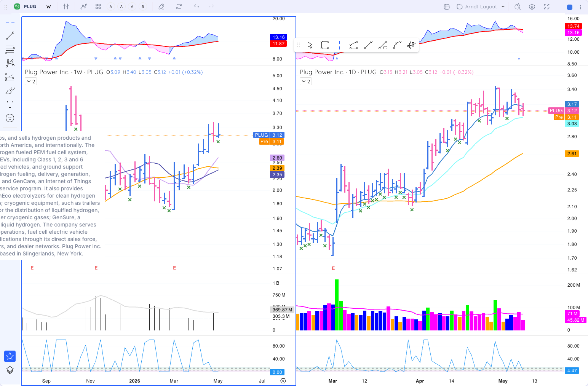Viewport: 588px width, 386px height.
Task: Open forecasting and measurement tools
Action: [x=10, y=77]
